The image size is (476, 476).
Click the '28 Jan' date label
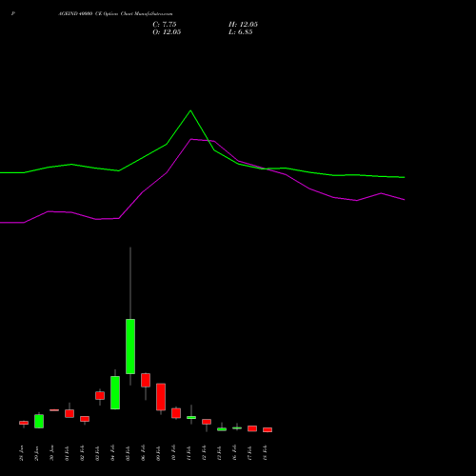coord(21,453)
